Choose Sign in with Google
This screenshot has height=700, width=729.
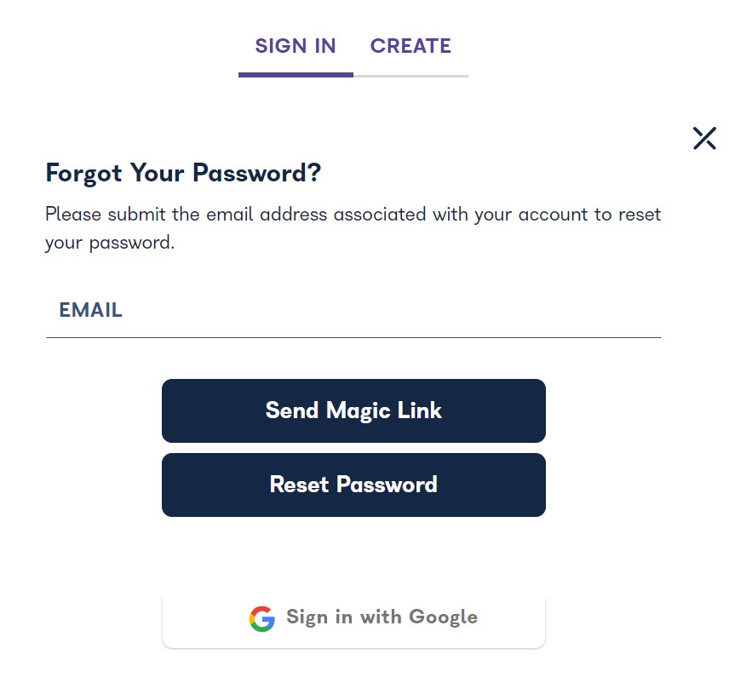tap(353, 618)
